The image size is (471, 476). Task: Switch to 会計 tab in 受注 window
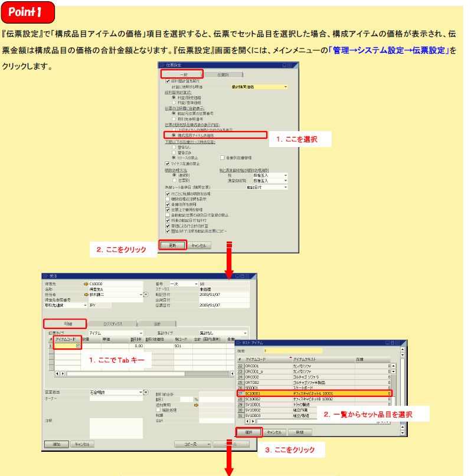point(157,324)
